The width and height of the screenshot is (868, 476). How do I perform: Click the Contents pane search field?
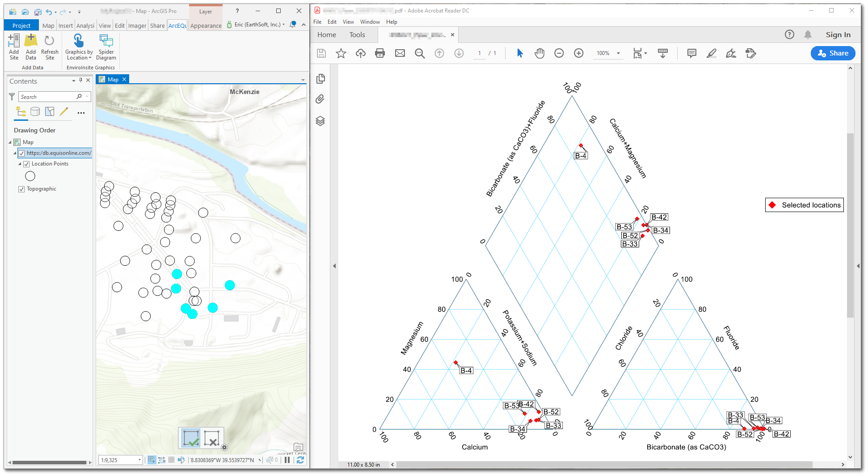pyautogui.click(x=55, y=97)
